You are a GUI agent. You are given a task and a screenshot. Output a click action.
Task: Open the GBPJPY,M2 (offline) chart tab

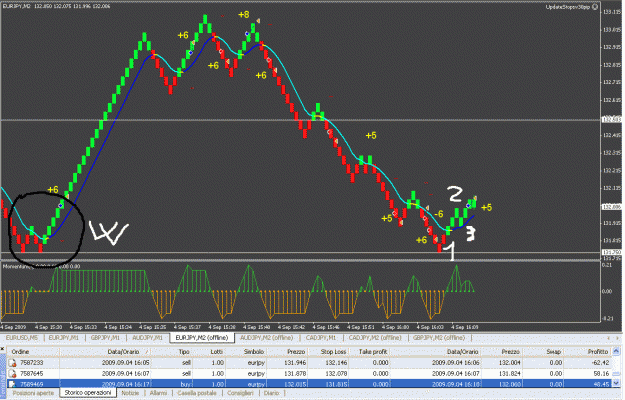point(439,337)
